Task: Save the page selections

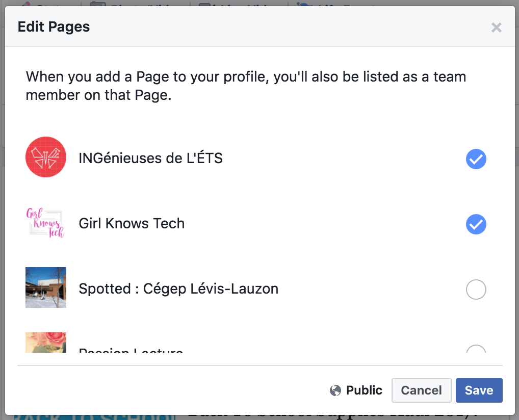Action: [479, 390]
